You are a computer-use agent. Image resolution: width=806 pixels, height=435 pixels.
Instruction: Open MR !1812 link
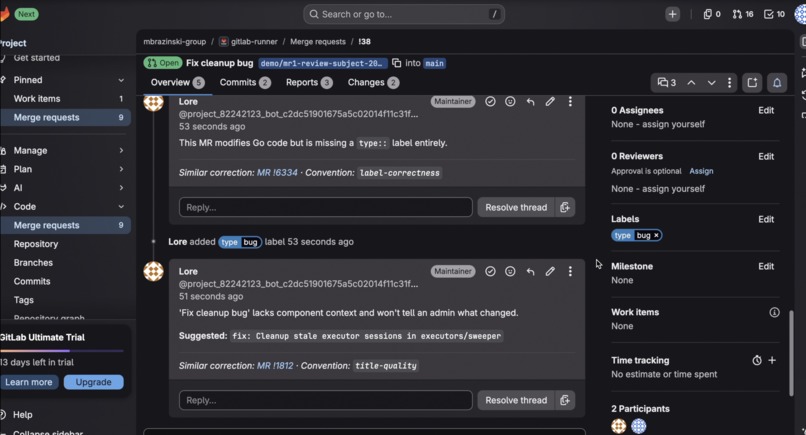[x=275, y=366]
